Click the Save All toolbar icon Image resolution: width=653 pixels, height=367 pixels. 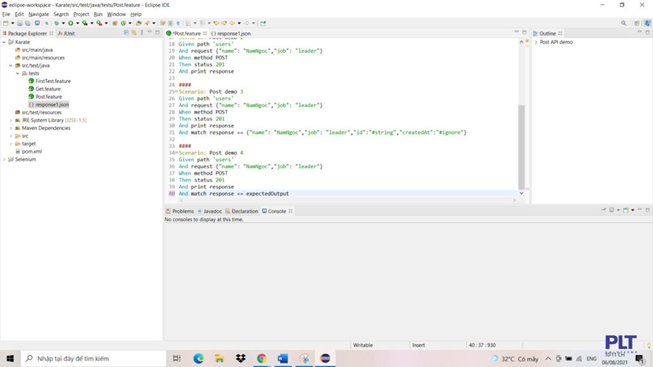[x=27, y=23]
